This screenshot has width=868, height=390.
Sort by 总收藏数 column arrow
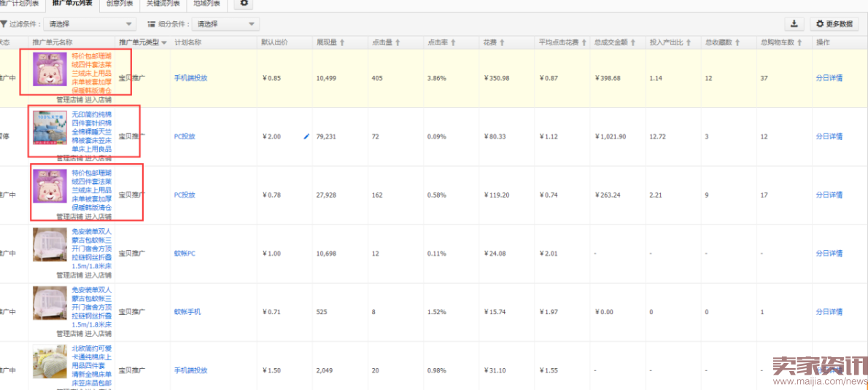click(x=737, y=42)
